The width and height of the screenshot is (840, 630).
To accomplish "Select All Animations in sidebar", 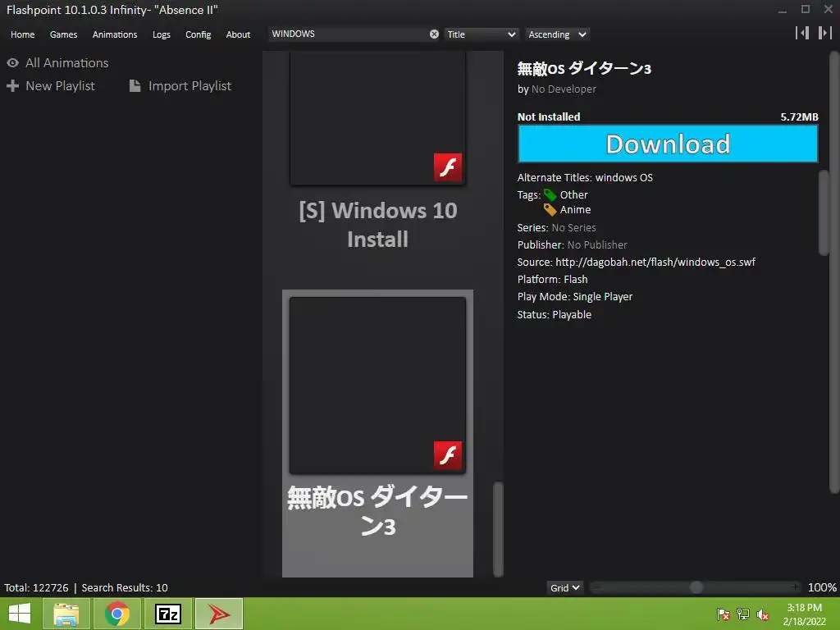I will tap(67, 62).
